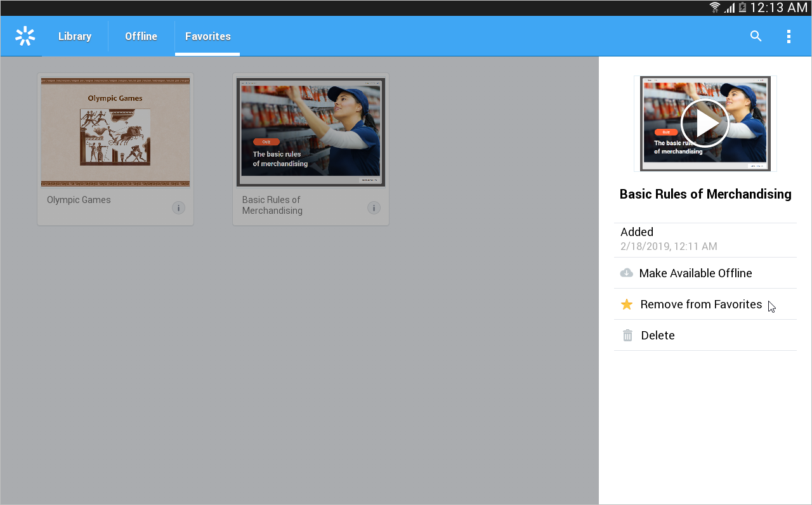Open Basic Rules of Merchandising thumbnail

311,132
